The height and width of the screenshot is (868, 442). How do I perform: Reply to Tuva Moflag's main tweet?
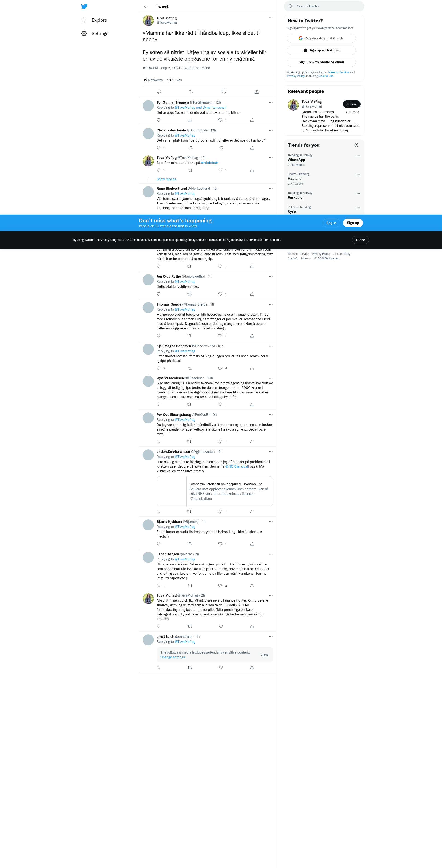point(159,92)
